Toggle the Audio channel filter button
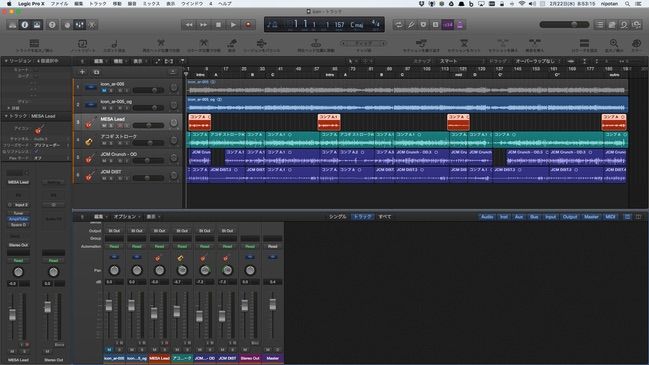The image size is (649, 365). (487, 217)
